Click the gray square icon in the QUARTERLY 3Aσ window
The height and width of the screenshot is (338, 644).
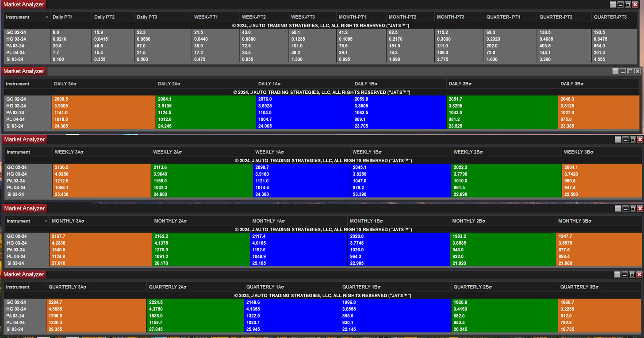(x=617, y=275)
